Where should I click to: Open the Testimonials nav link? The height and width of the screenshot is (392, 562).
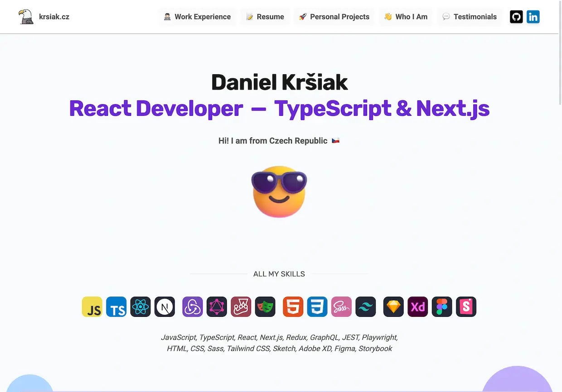tap(470, 17)
